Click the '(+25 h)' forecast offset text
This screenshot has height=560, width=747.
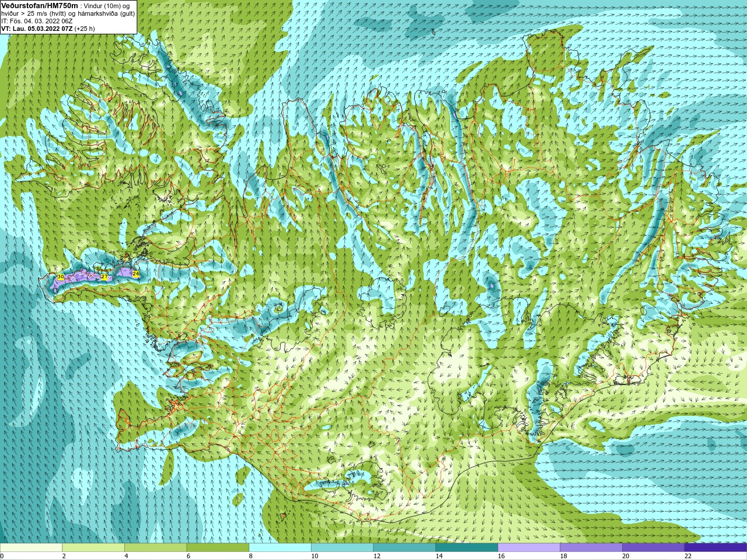pos(85,29)
